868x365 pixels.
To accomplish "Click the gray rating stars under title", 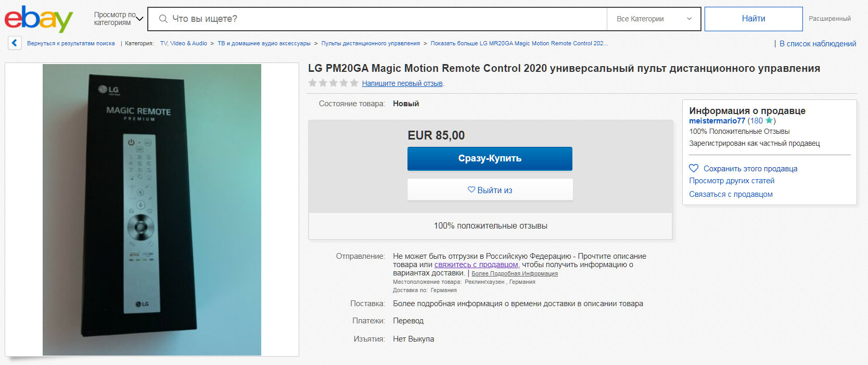I will point(333,83).
